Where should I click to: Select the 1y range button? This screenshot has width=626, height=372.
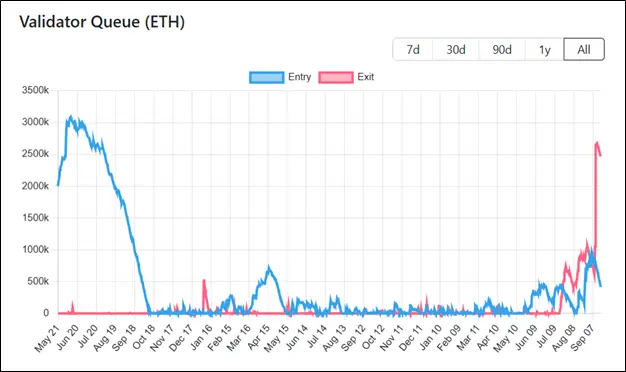pos(545,49)
